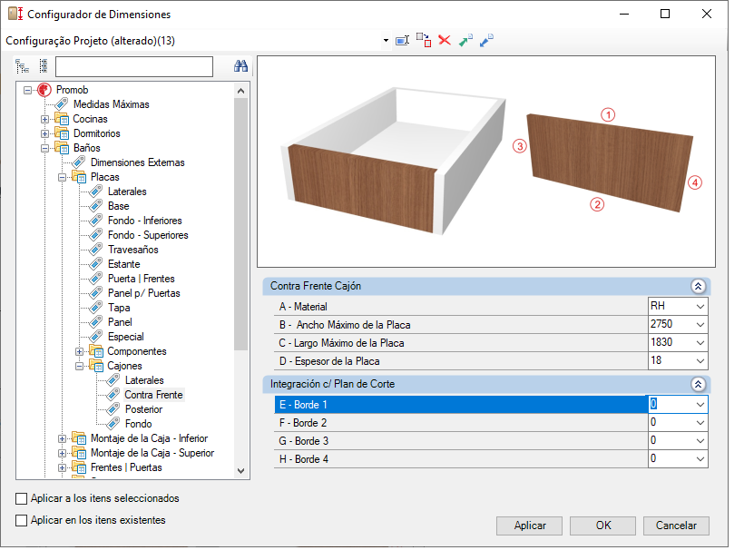Select Estante tree item
This screenshot has height=560, width=754.
click(123, 264)
